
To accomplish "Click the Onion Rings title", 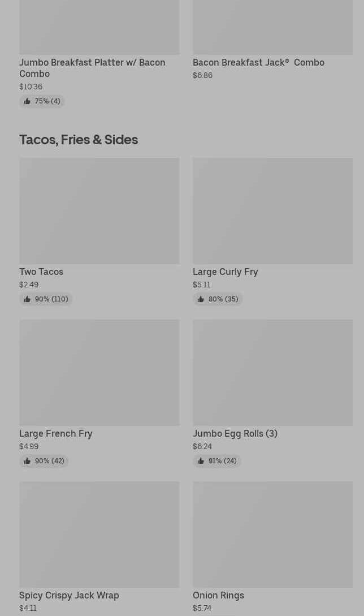I will 218,595.
